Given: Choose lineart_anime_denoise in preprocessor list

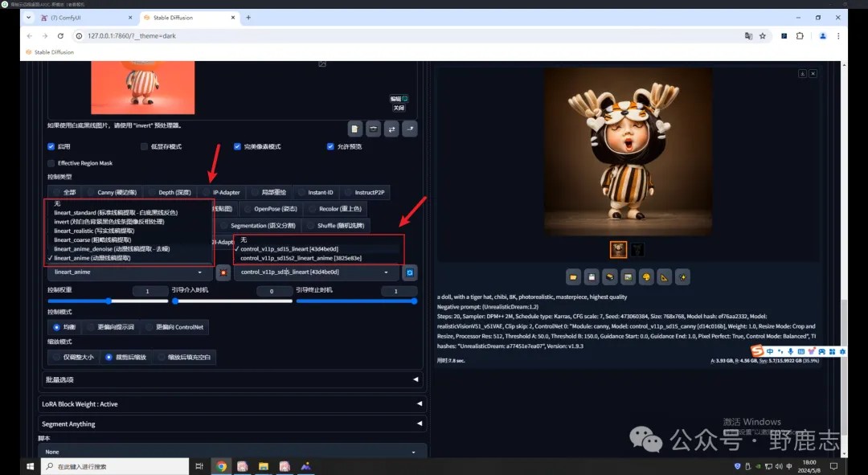Looking at the screenshot, I should click(129, 249).
